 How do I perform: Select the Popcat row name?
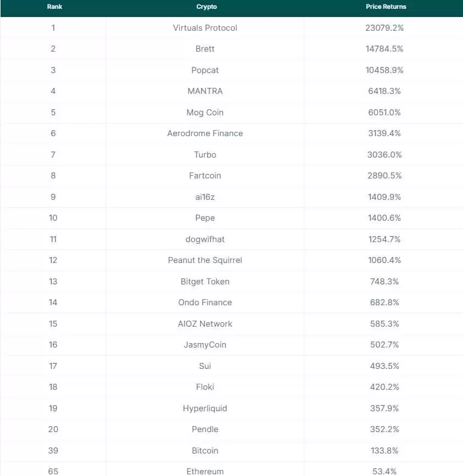click(205, 70)
